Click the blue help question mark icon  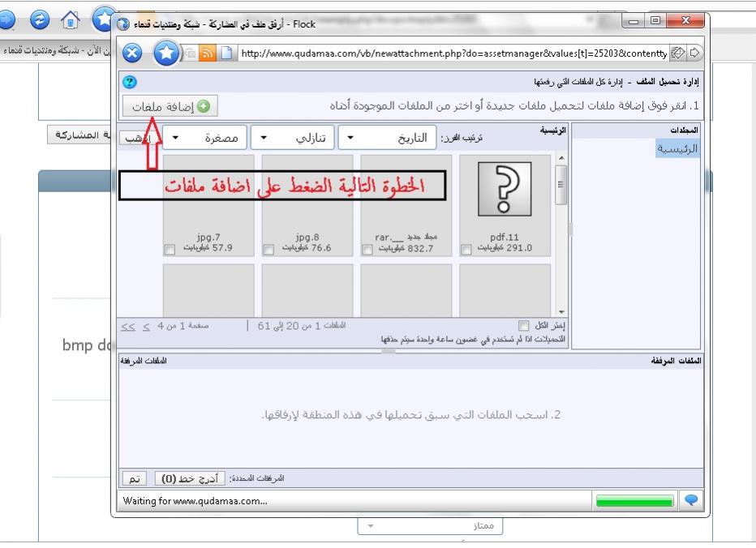point(127,82)
